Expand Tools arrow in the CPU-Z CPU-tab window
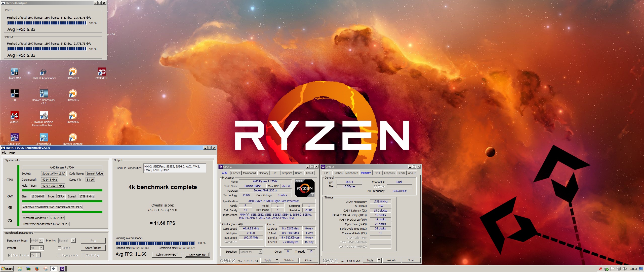644x272 pixels. click(277, 260)
